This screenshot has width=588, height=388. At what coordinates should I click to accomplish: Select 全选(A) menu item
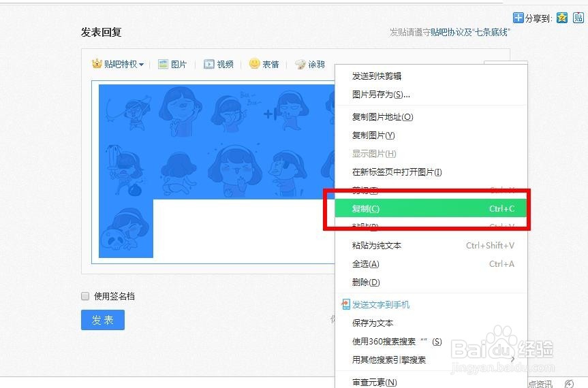431,263
